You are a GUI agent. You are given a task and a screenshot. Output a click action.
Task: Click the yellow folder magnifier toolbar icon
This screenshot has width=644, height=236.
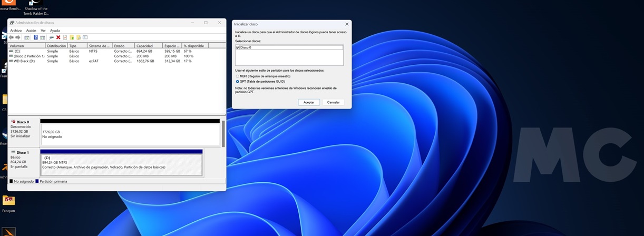pos(79,37)
